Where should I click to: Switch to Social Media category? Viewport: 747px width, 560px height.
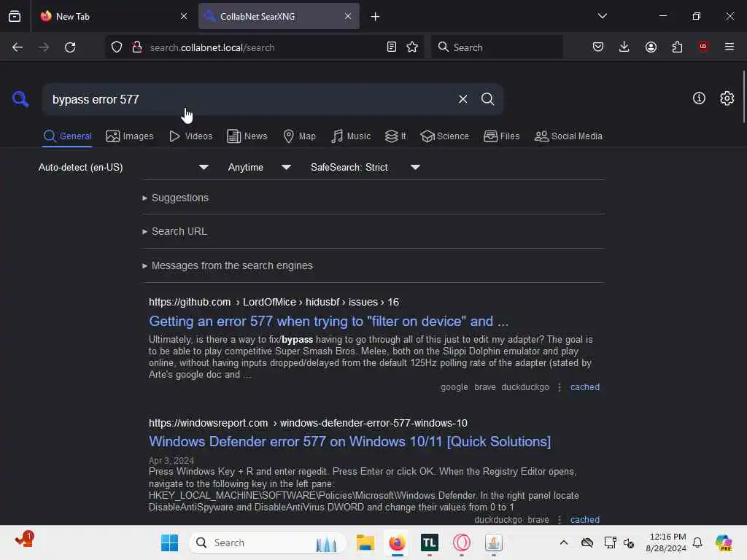tap(568, 136)
